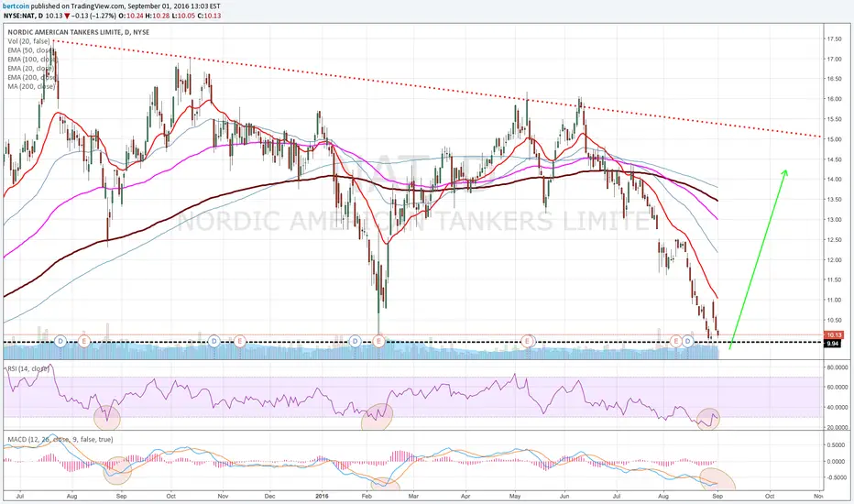Image resolution: width=854 pixels, height=504 pixels.
Task: Click the 14.00 price axis label
Action: (x=835, y=180)
